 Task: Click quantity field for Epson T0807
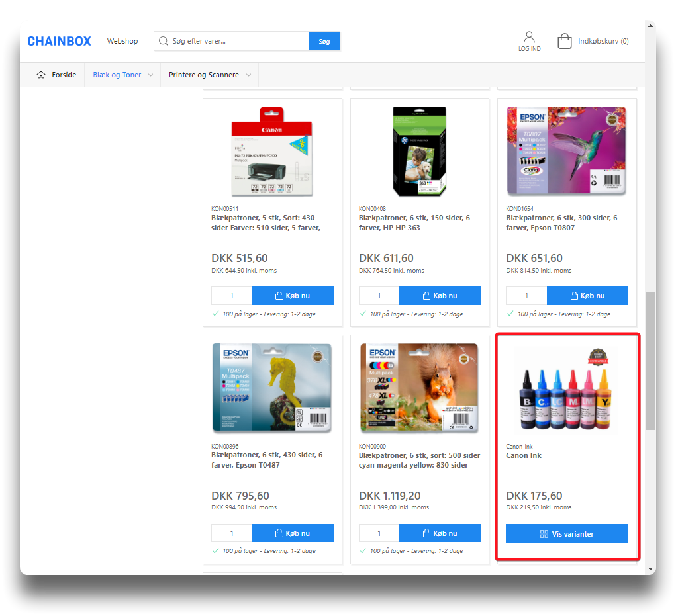click(526, 296)
